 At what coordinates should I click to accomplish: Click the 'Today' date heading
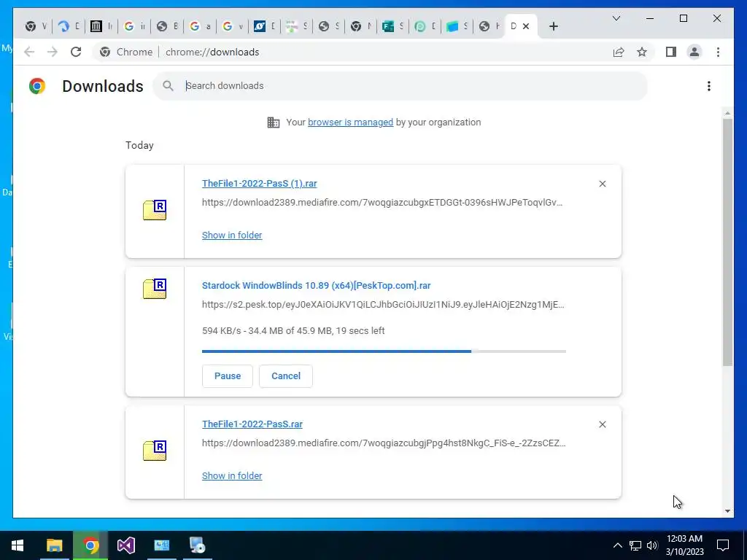139,145
